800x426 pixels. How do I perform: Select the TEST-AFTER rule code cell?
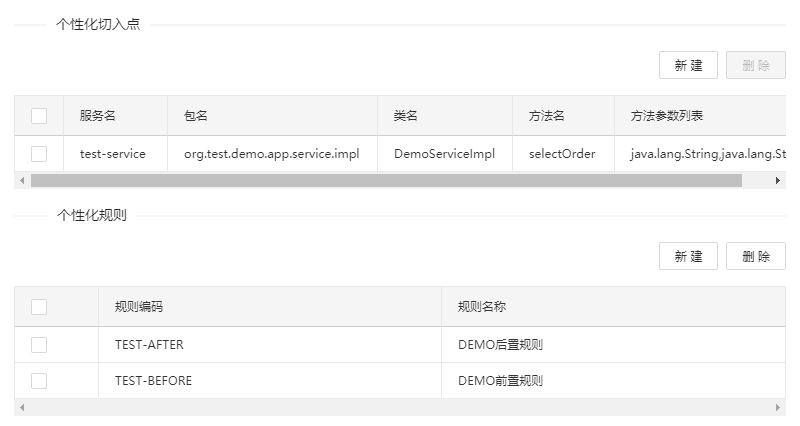click(270, 345)
